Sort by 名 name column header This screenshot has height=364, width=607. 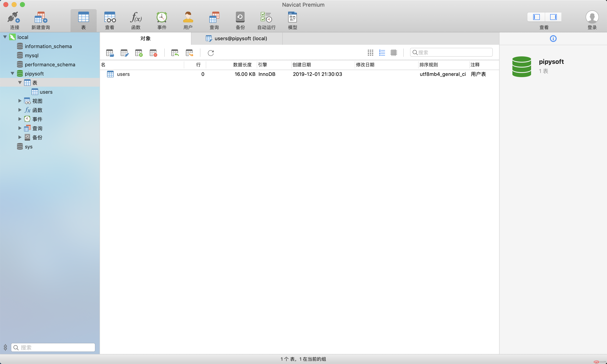(x=142, y=65)
